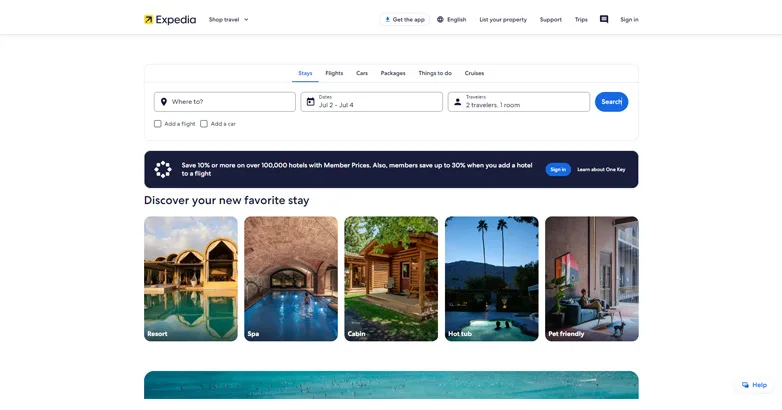Viewport: 782px width, 410px height.
Task: Click the Get the app button
Action: point(404,19)
